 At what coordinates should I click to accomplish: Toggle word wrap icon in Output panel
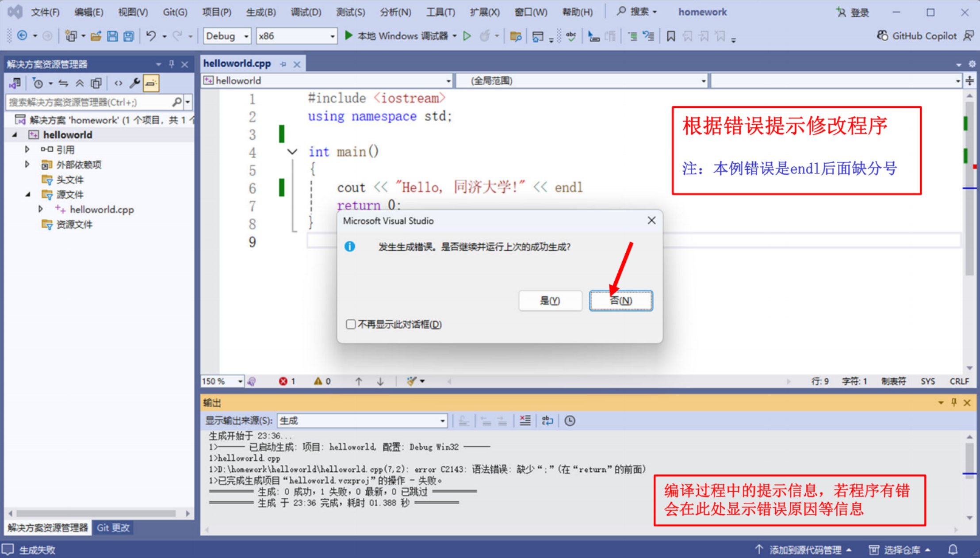(x=547, y=420)
